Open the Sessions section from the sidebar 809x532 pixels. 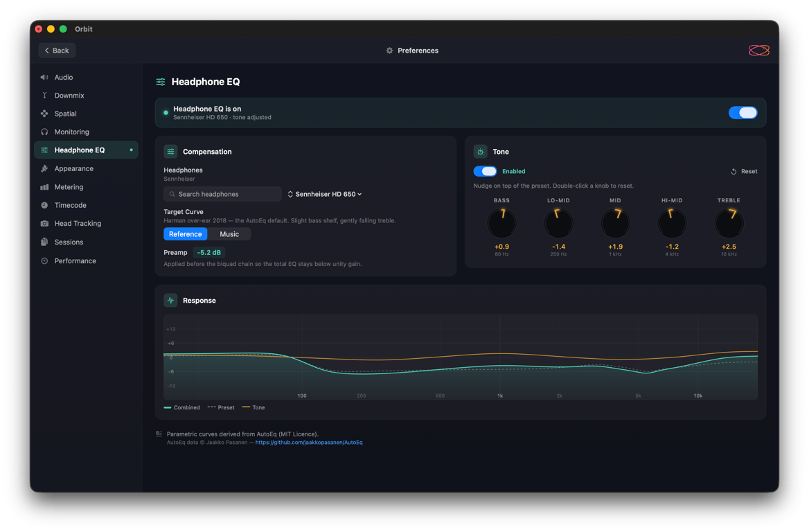click(44, 242)
